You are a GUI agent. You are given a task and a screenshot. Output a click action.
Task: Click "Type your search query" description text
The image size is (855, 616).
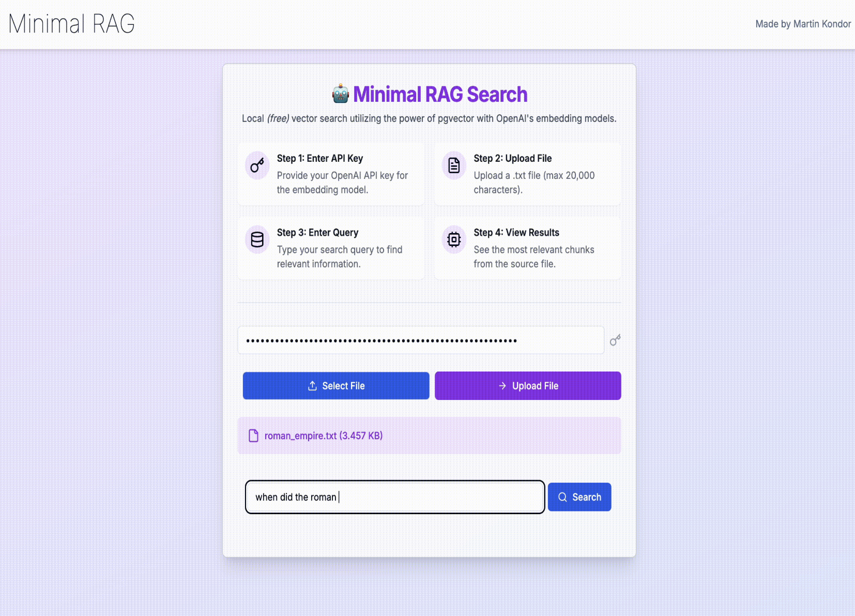[339, 257]
